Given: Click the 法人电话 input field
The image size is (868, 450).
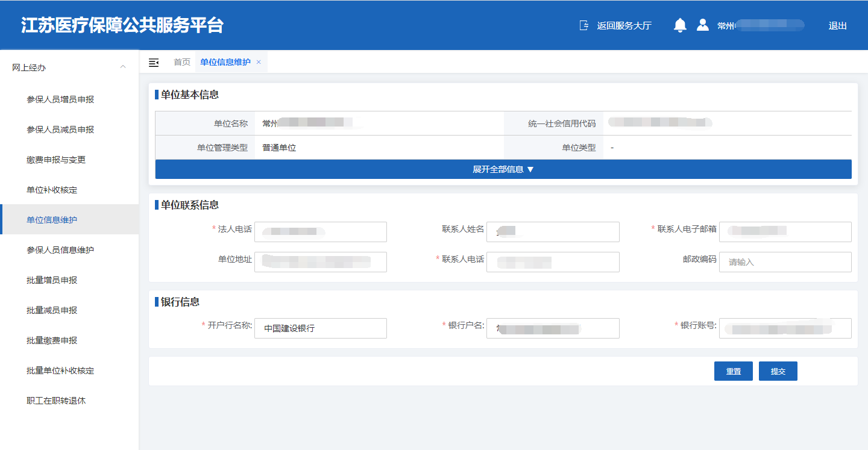Looking at the screenshot, I should (x=320, y=231).
